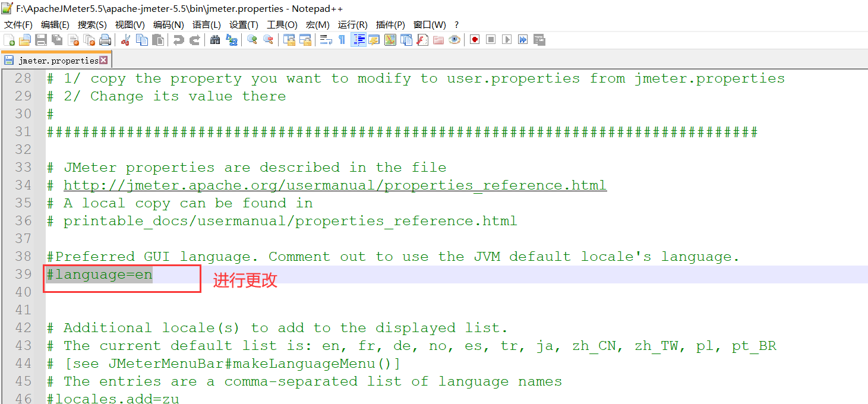Toggle the indent guide icon
The height and width of the screenshot is (404, 868).
click(x=358, y=40)
